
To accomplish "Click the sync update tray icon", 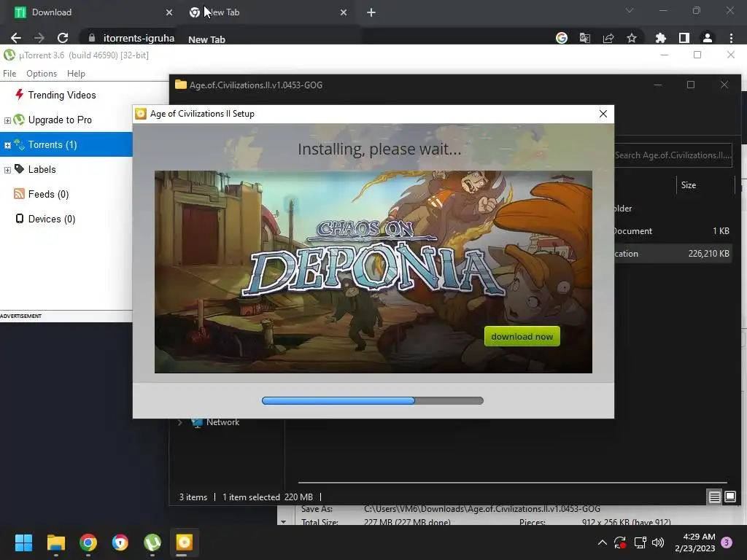I will (x=620, y=542).
